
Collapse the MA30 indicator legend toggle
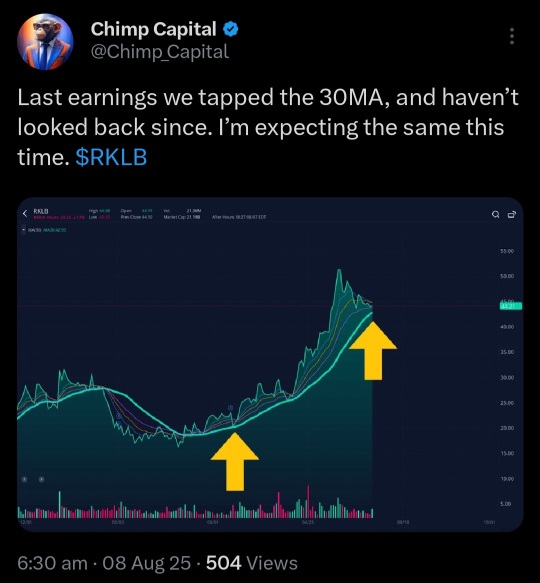pos(24,230)
